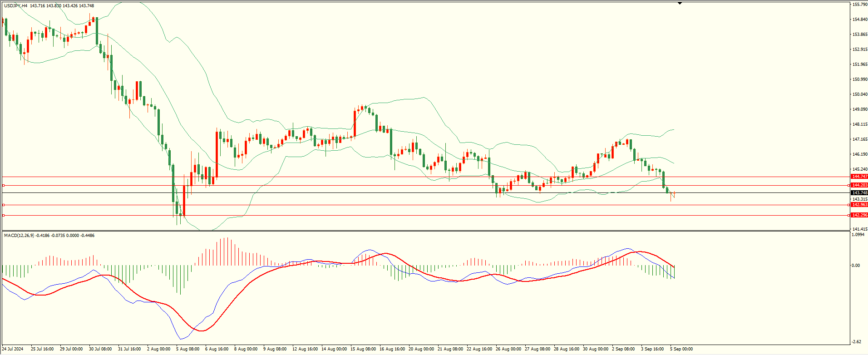Image resolution: width=868 pixels, height=355 pixels.
Task: Click the 5 Sep 00:00 date label
Action: [681, 349]
